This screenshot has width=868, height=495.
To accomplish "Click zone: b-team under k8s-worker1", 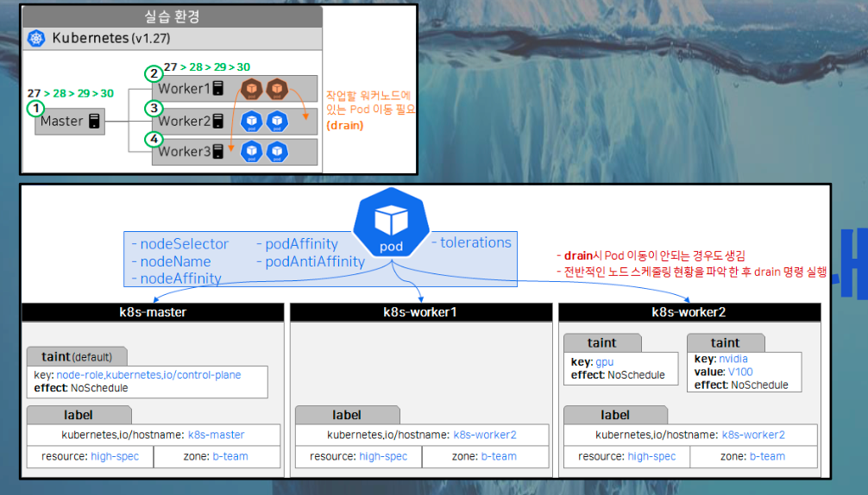I will 485,457.
